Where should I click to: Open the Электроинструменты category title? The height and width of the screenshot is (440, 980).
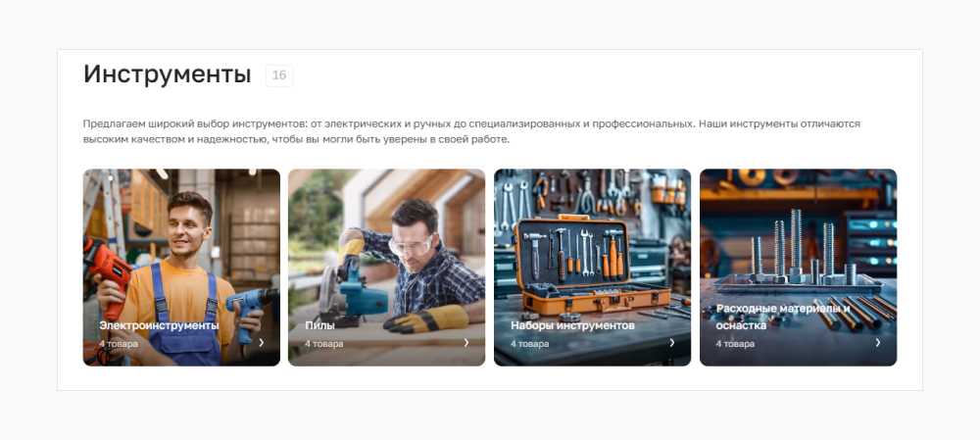(x=159, y=325)
